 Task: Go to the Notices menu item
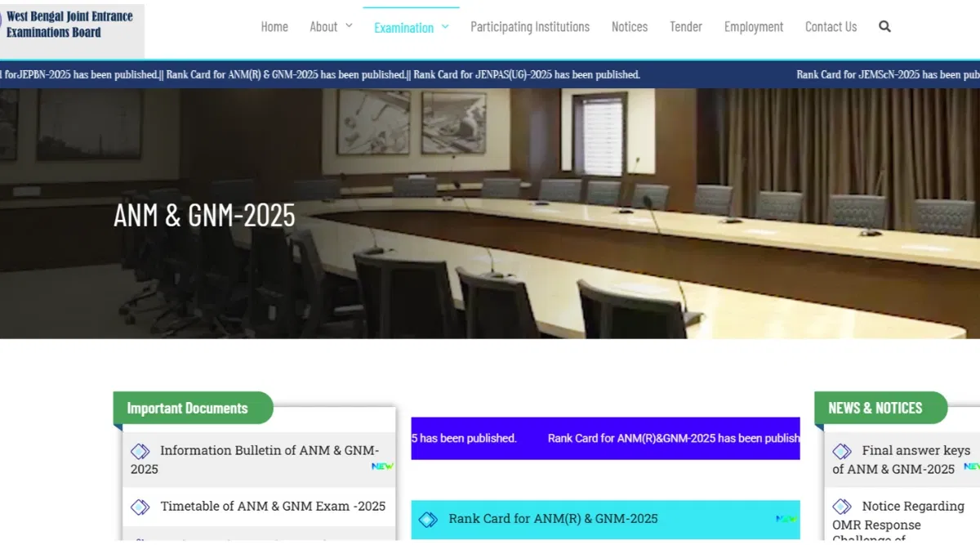(x=630, y=27)
